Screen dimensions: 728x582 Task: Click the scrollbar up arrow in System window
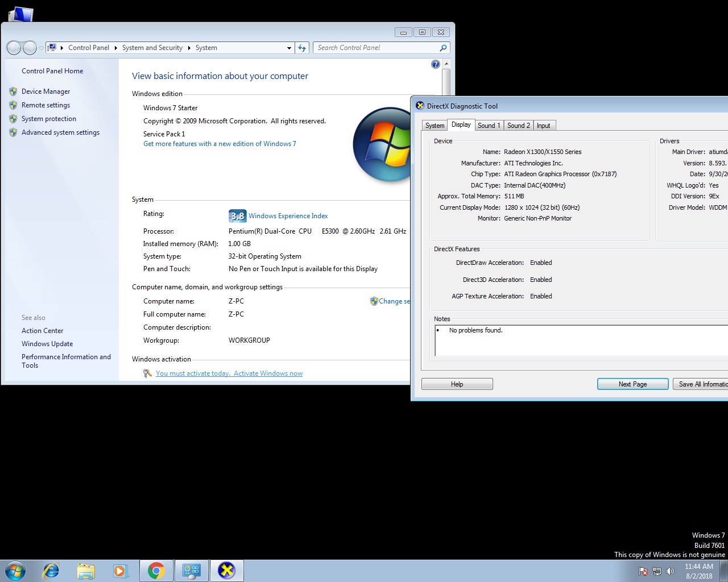tap(446, 64)
